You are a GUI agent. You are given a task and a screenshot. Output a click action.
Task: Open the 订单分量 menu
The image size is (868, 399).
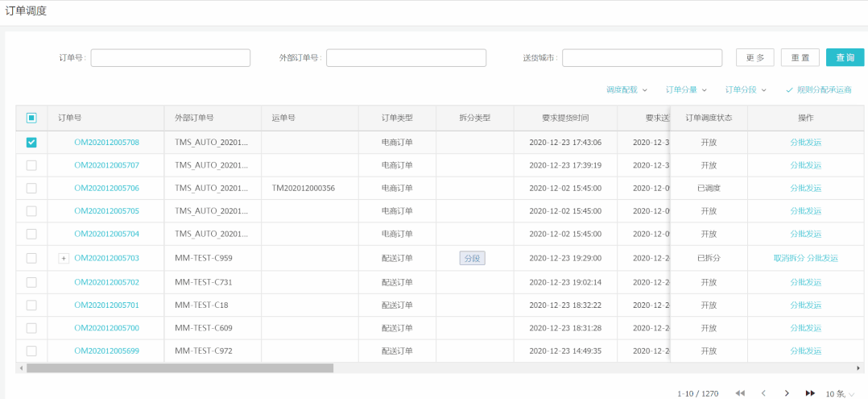[x=686, y=89]
